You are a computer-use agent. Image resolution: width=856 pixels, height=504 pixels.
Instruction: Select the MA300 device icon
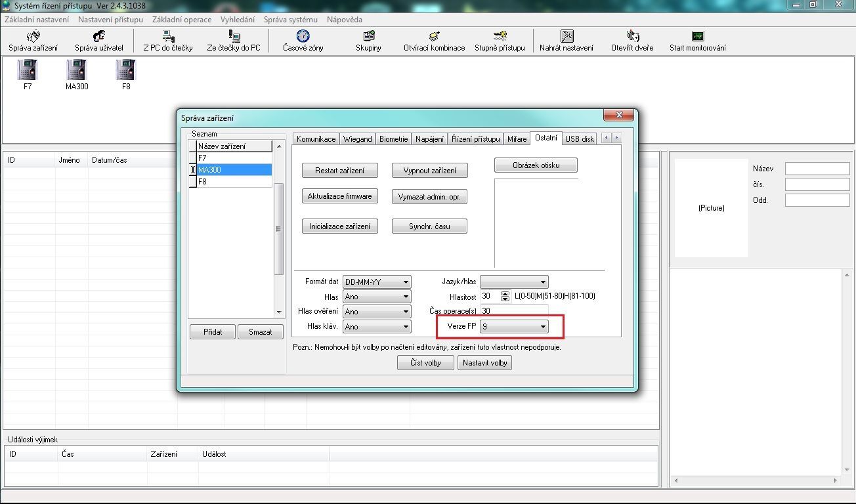77,70
